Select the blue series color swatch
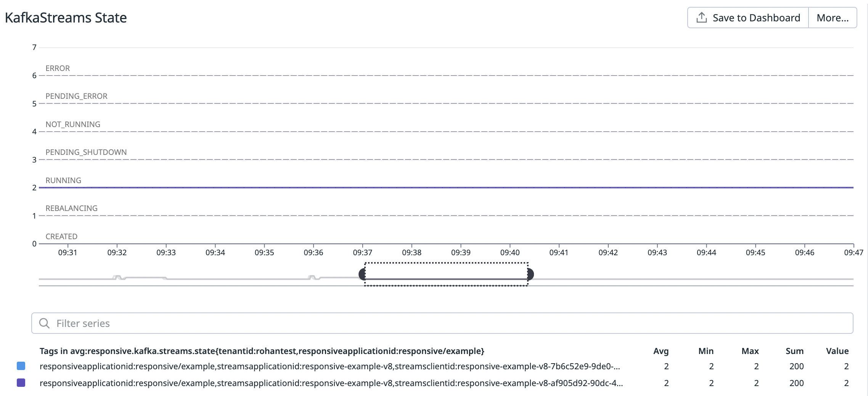The width and height of the screenshot is (868, 396). pyautogui.click(x=21, y=366)
